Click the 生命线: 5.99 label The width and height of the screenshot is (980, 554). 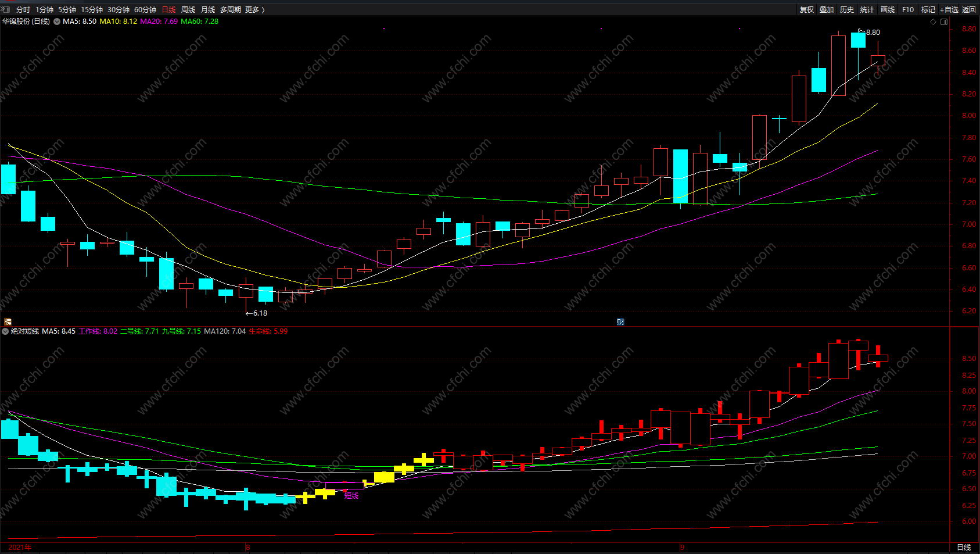pos(268,331)
